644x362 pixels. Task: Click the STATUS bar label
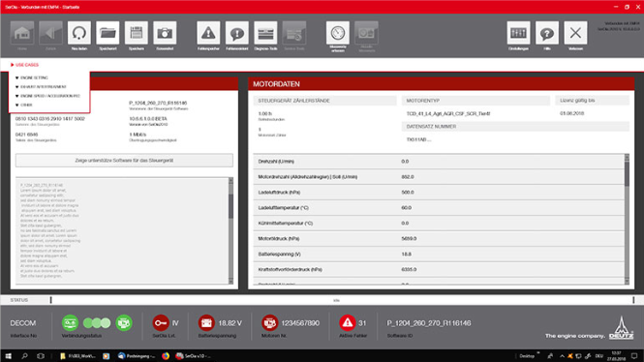(19, 300)
